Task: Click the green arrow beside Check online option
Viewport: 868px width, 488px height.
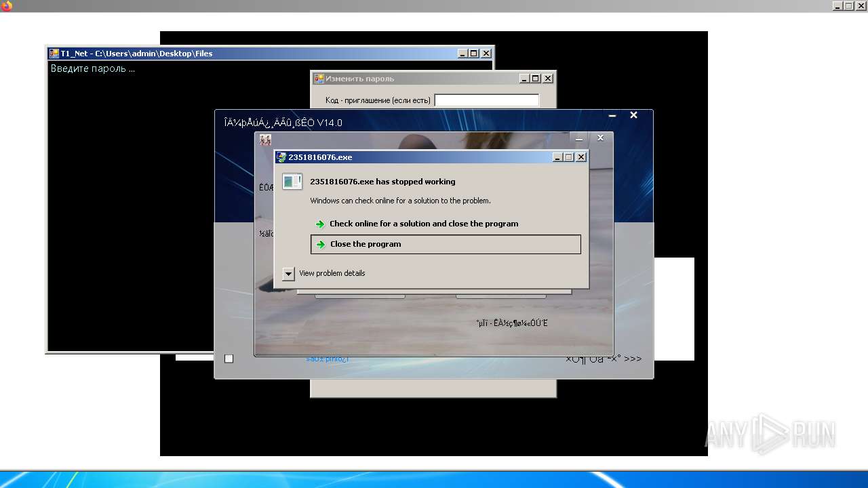Action: point(320,224)
